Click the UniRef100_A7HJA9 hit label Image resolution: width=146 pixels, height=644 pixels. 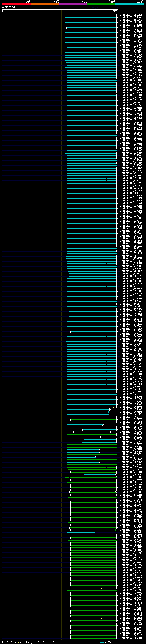click(x=131, y=608)
